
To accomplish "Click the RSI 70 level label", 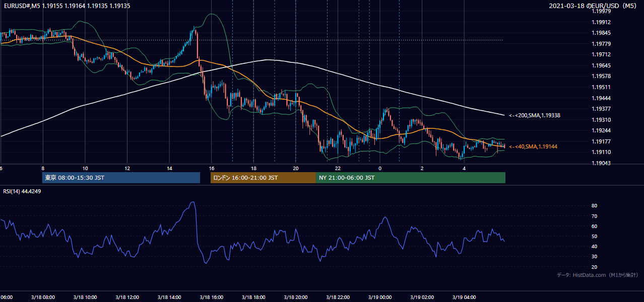I will tap(594, 216).
